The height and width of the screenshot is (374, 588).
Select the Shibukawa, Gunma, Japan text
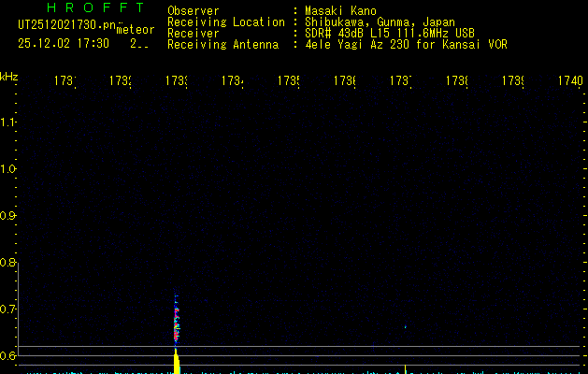click(x=380, y=22)
